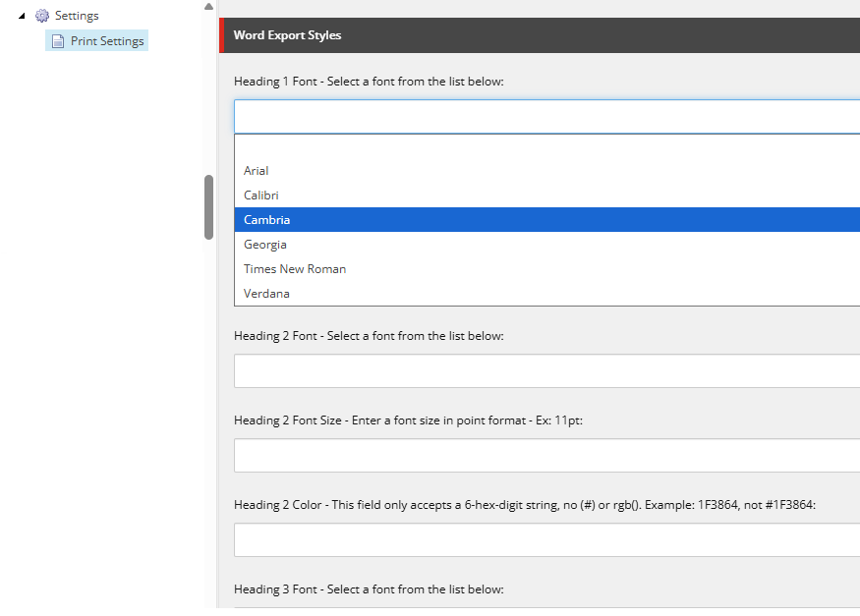Image resolution: width=860 pixels, height=616 pixels.
Task: Choose Verdana from the font list
Action: [546, 293]
